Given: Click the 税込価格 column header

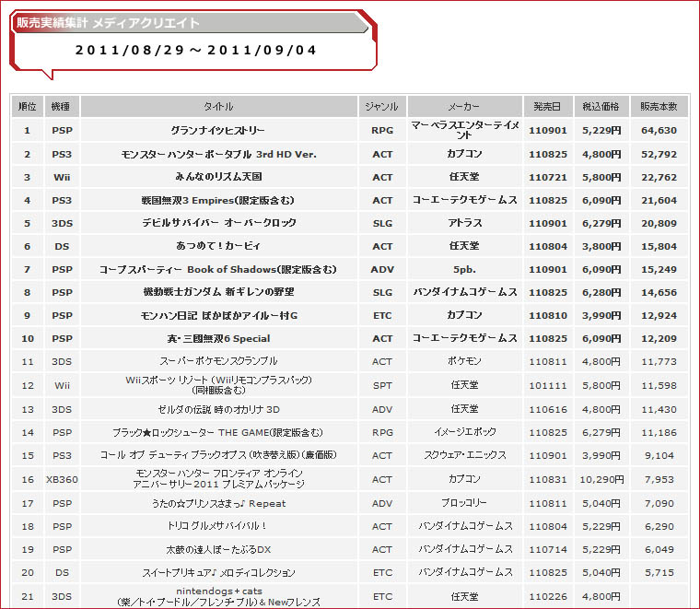Looking at the screenshot, I should 601,106.
